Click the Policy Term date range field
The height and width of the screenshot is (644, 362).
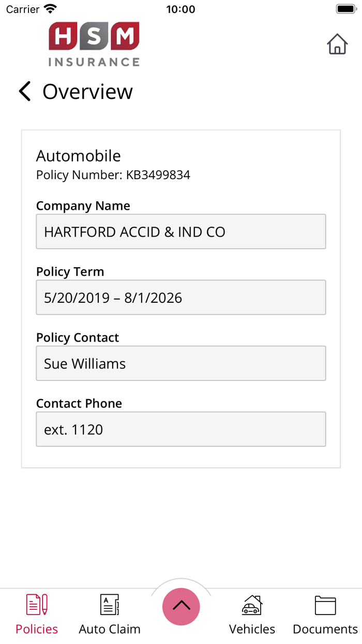click(181, 297)
